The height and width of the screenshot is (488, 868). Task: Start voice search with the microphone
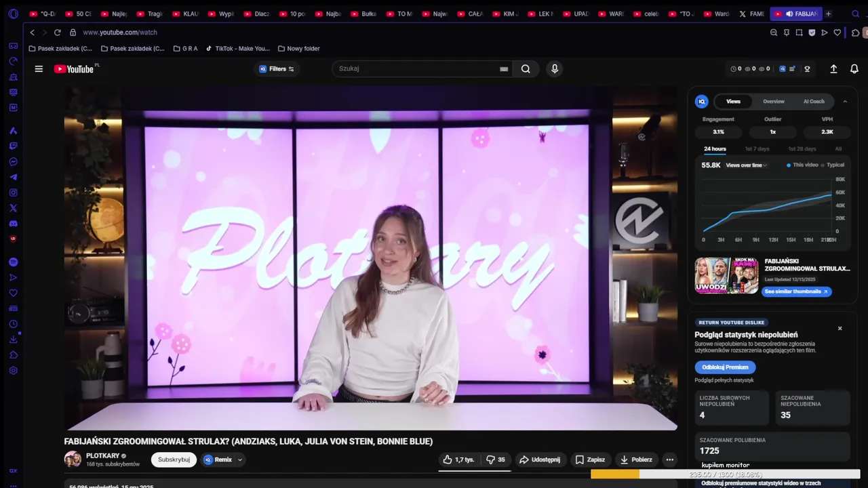(x=555, y=68)
